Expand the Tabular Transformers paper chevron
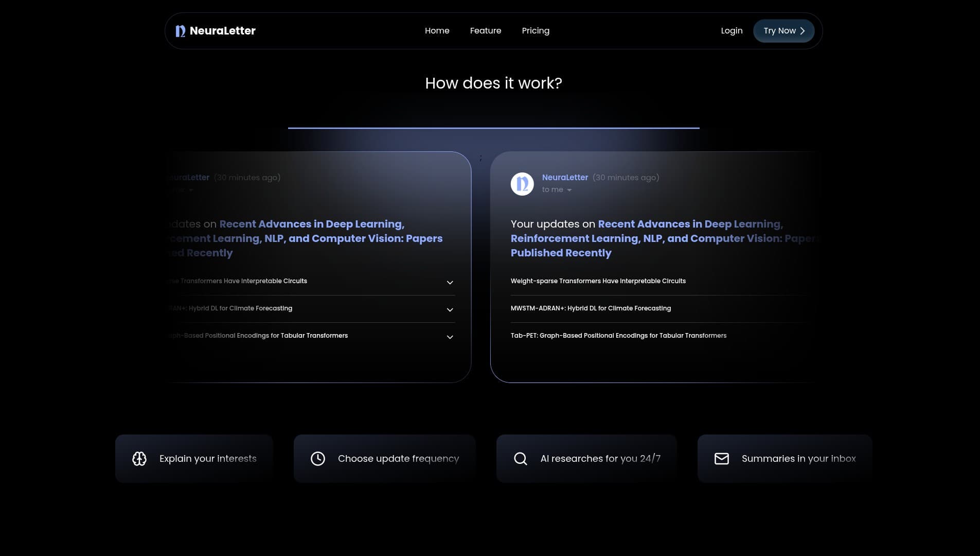980x556 pixels. coord(450,337)
